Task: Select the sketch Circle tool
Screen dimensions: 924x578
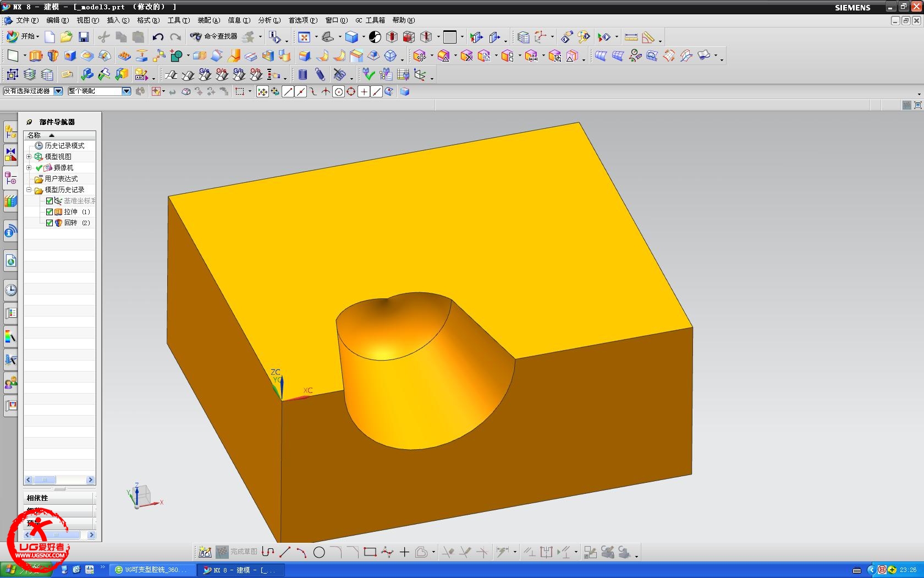Action: (x=319, y=552)
